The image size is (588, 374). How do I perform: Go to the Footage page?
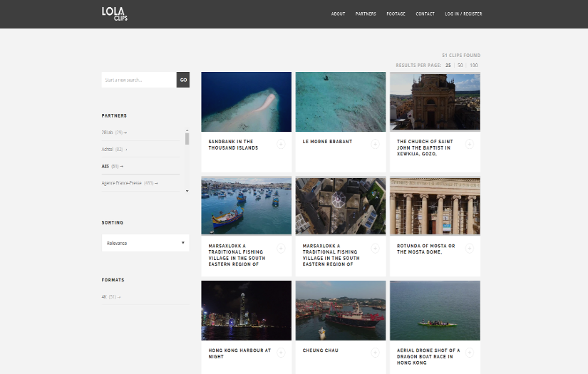tap(396, 14)
